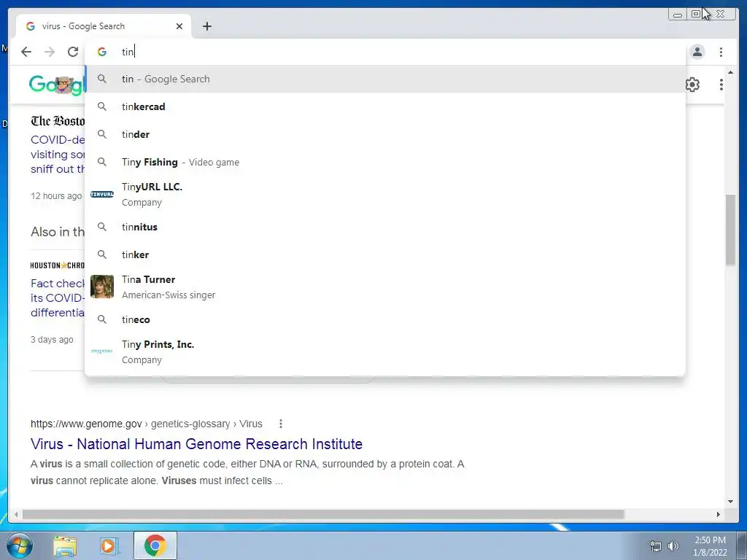Click the search icon beside tinkercad
The height and width of the screenshot is (560, 747).
(x=102, y=106)
